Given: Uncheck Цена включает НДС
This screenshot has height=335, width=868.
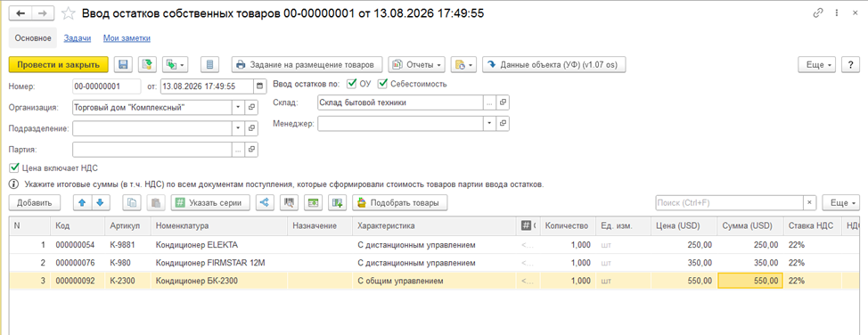Looking at the screenshot, I should (14, 167).
